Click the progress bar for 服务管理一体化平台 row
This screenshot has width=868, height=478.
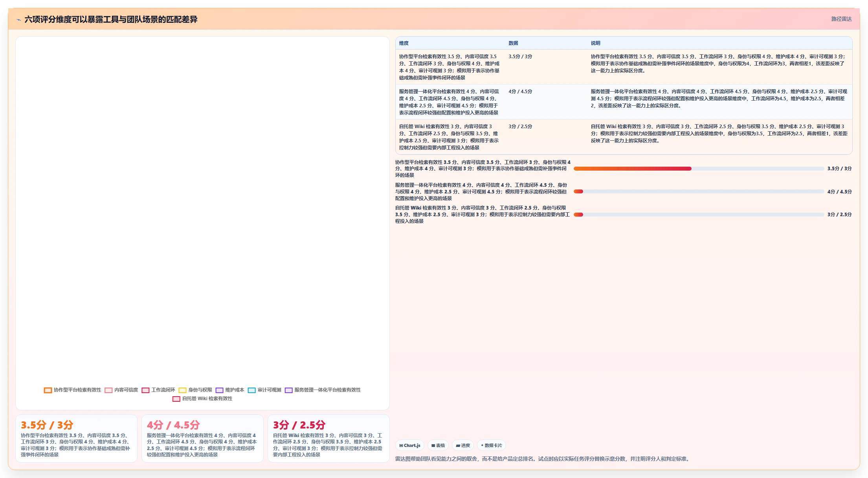coord(699,192)
